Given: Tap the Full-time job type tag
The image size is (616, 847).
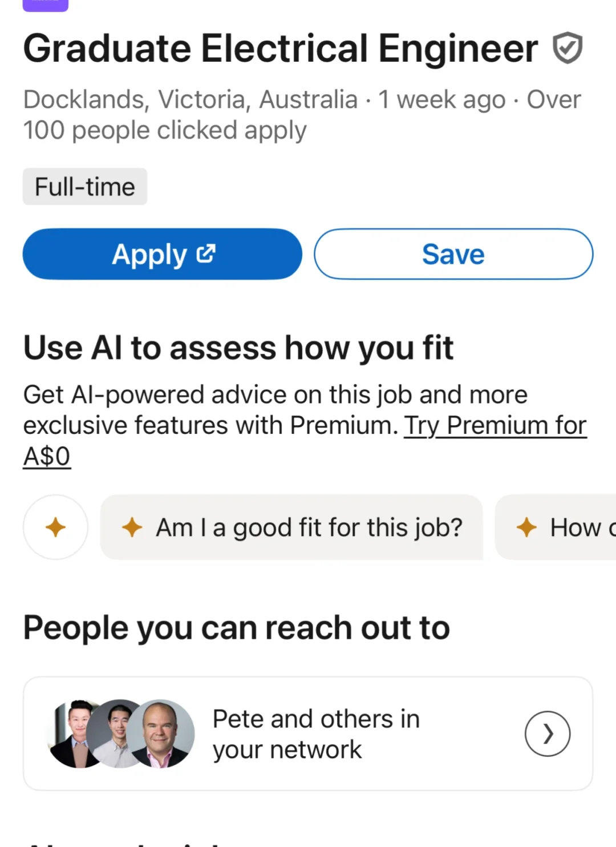Looking at the screenshot, I should click(x=85, y=187).
